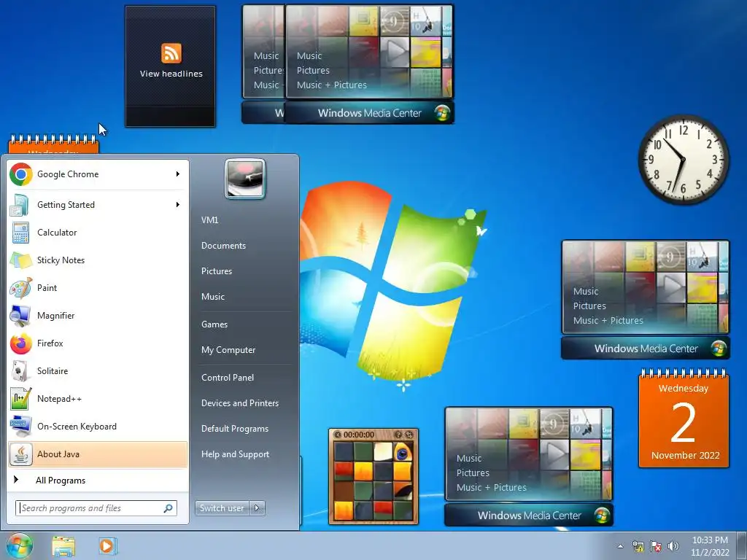Viewport: 747px width, 560px height.
Task: Click Windows logo on top Media Center gadget
Action: 442,113
